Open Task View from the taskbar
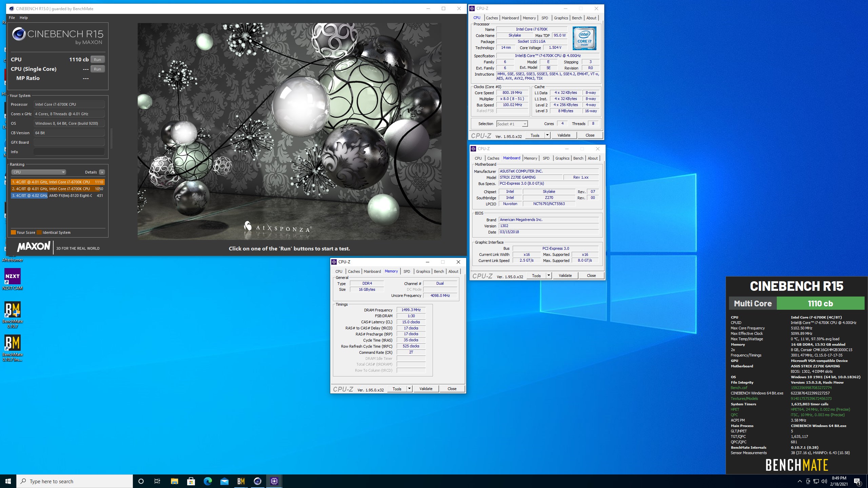 tap(157, 481)
